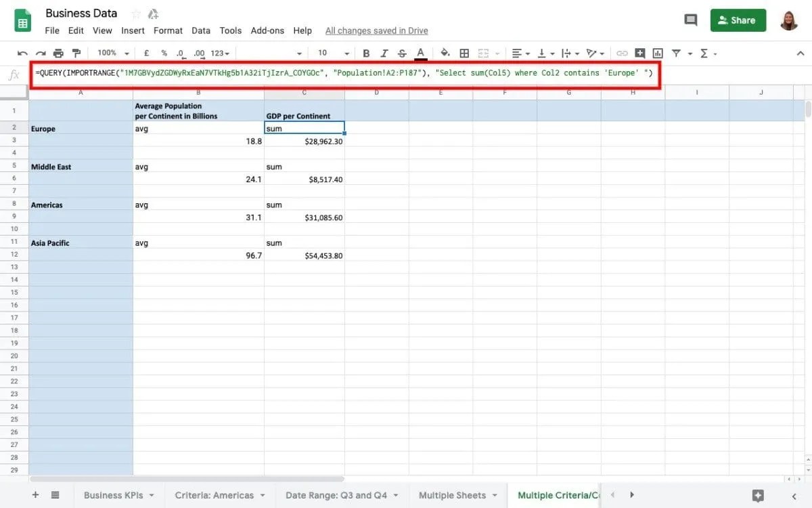Toggle strikethrough formatting
Screen dimensions: 812x508
click(x=402, y=53)
